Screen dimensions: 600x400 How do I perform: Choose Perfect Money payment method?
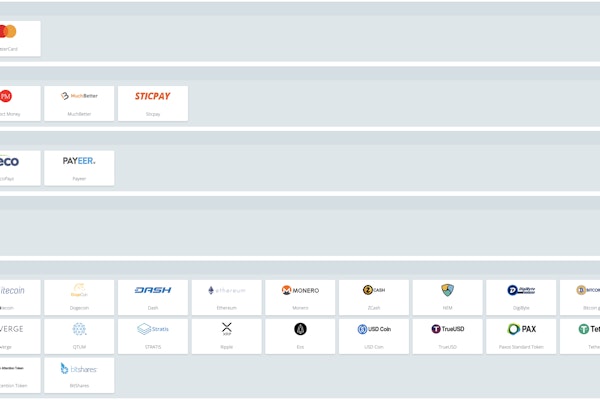pyautogui.click(x=18, y=103)
